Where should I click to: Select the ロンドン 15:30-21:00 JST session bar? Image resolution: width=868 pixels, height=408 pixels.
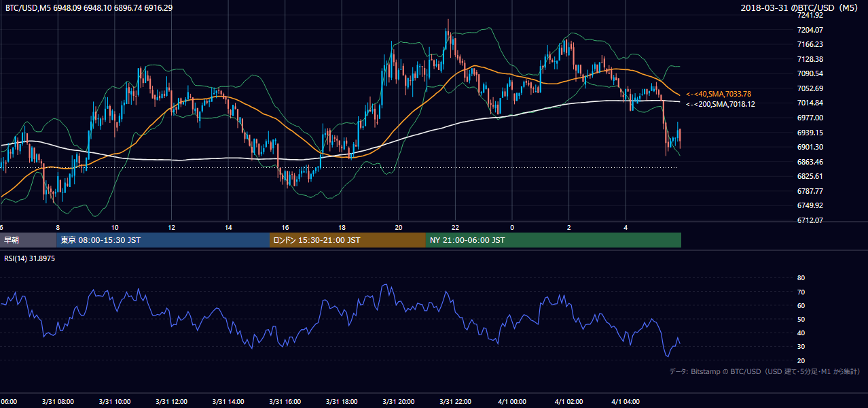click(x=348, y=240)
